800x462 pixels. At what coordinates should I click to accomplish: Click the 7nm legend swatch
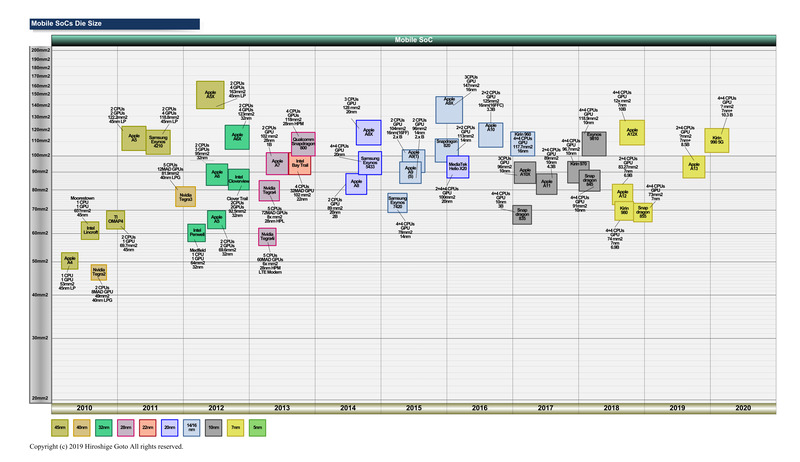(x=235, y=427)
